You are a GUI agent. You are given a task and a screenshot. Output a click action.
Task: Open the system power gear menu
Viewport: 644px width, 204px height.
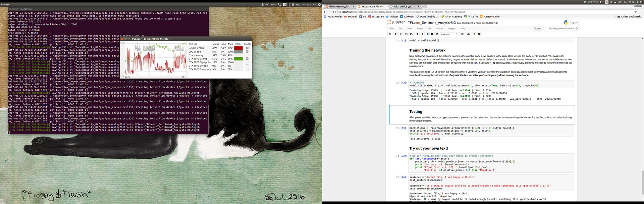[x=641, y=2]
